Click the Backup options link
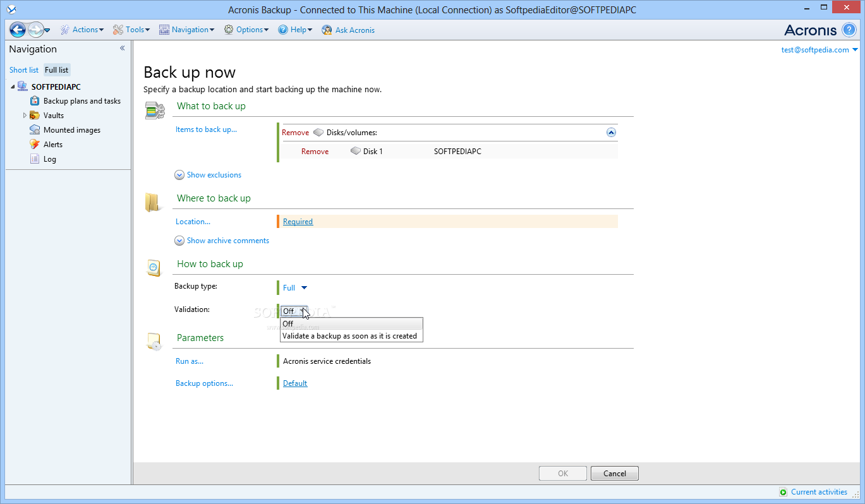Viewport: 865px width, 504px height. (204, 383)
